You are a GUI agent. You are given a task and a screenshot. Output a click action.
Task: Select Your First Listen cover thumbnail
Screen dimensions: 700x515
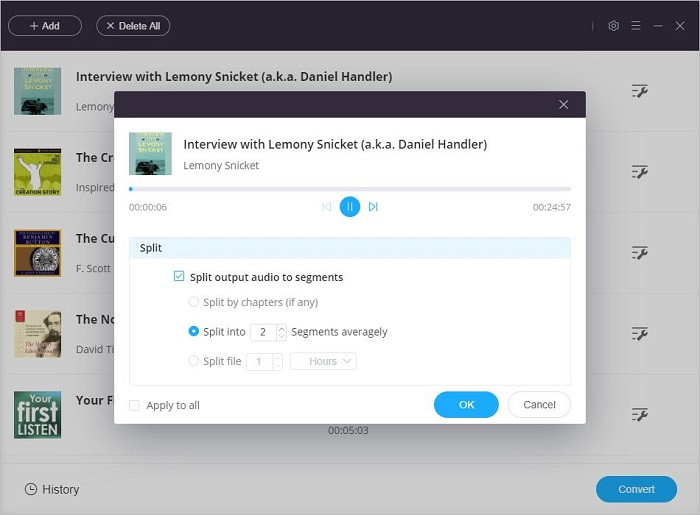pos(38,415)
